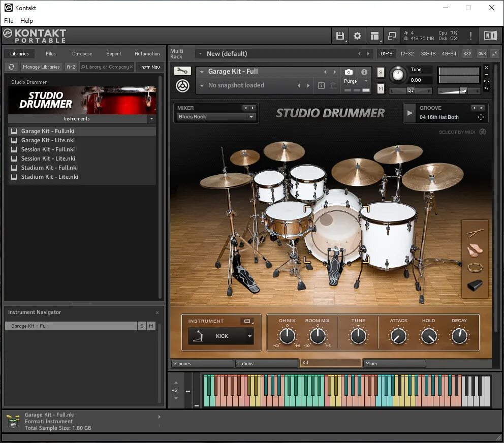Image resolution: width=504 pixels, height=443 pixels.
Task: Click the instrument Tune knob
Action: pyautogui.click(x=398, y=75)
